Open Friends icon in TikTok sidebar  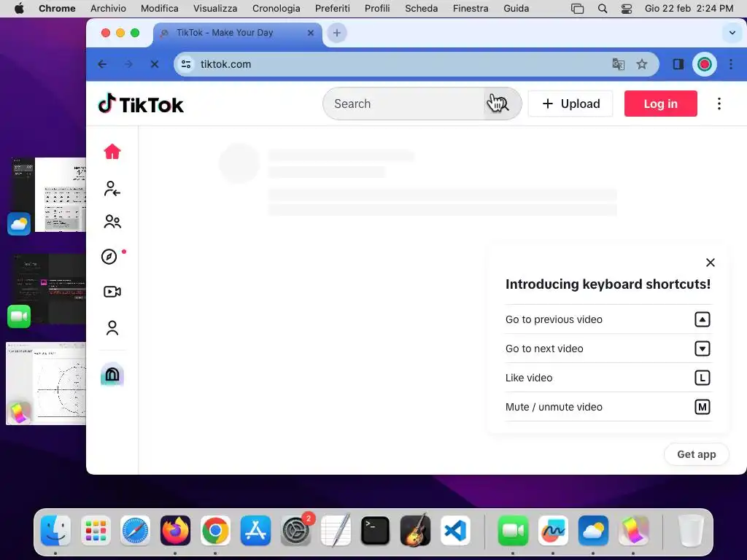point(112,222)
